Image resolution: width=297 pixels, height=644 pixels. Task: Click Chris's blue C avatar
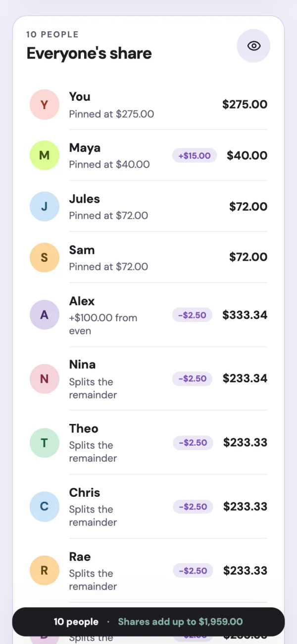[x=45, y=507]
